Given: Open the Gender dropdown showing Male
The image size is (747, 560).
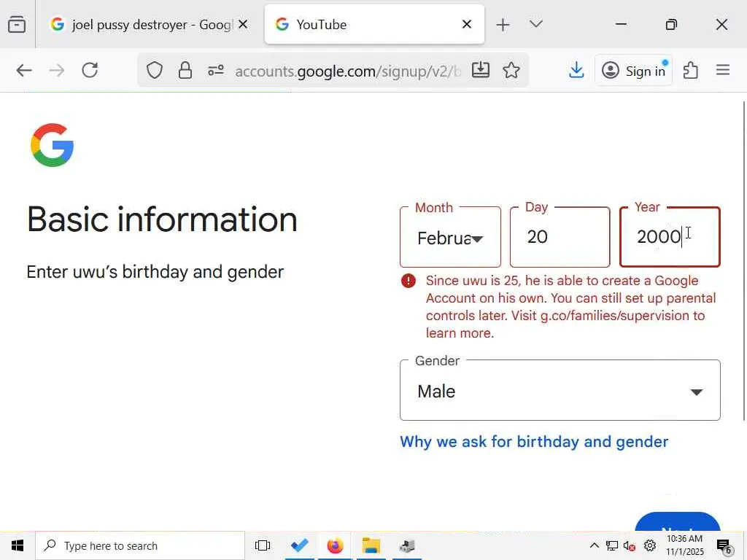Looking at the screenshot, I should tap(560, 390).
